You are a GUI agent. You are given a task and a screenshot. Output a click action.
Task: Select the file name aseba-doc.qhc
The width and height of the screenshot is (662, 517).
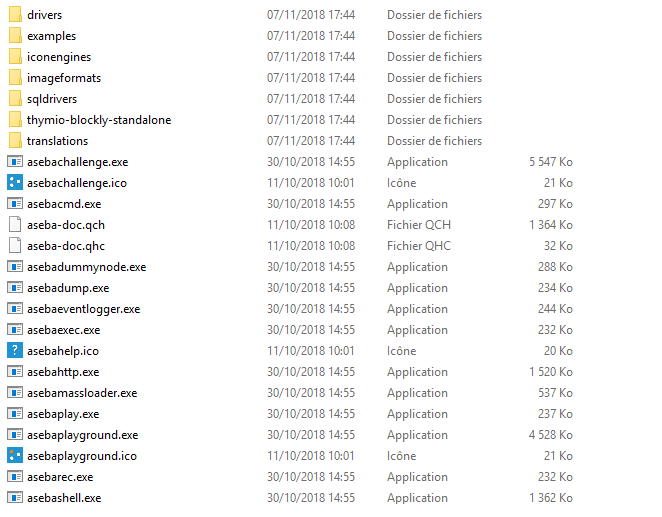pyautogui.click(x=66, y=246)
